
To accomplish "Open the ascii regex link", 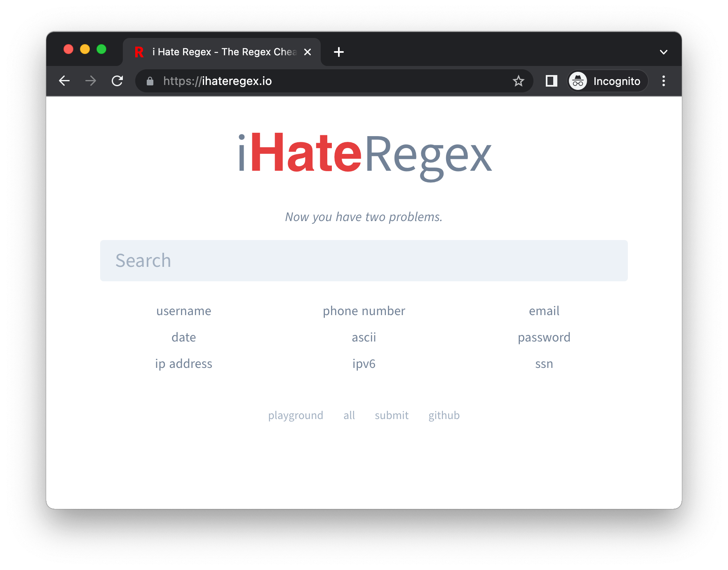I will pyautogui.click(x=364, y=337).
